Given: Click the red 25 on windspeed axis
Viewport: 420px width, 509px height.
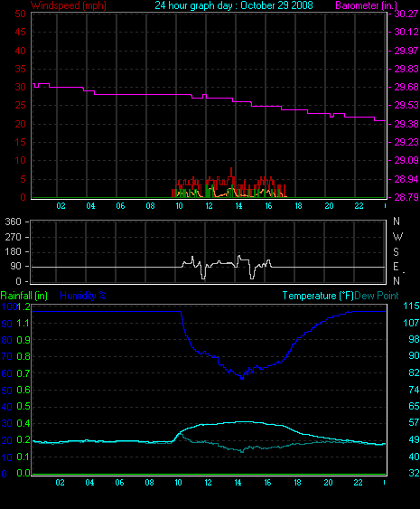Looking at the screenshot, I should (21, 105).
